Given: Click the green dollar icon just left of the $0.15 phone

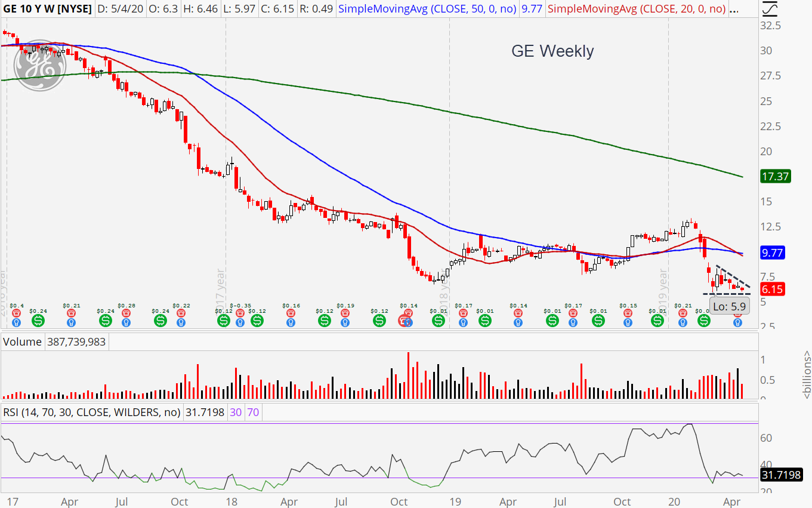Looking at the screenshot, I should coord(598,321).
